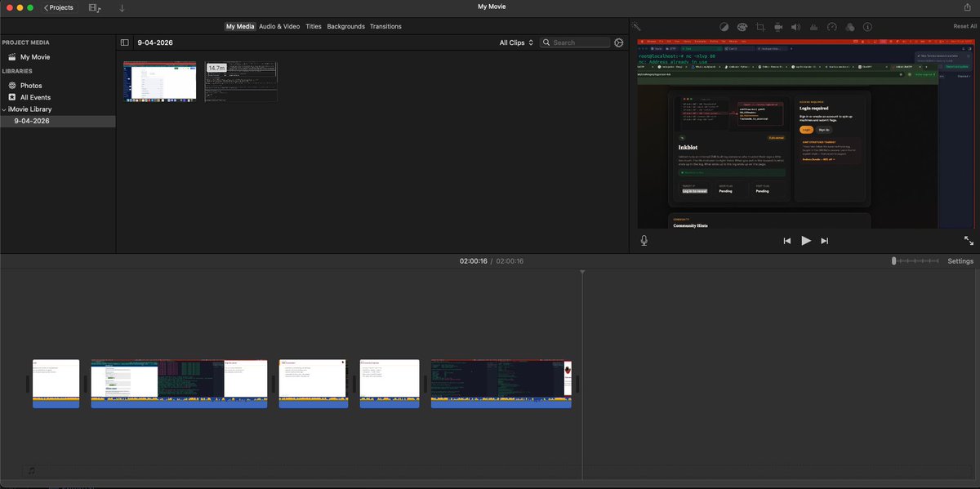Select the first browser clip thumbnail
The height and width of the screenshot is (489, 980).
coord(160,82)
